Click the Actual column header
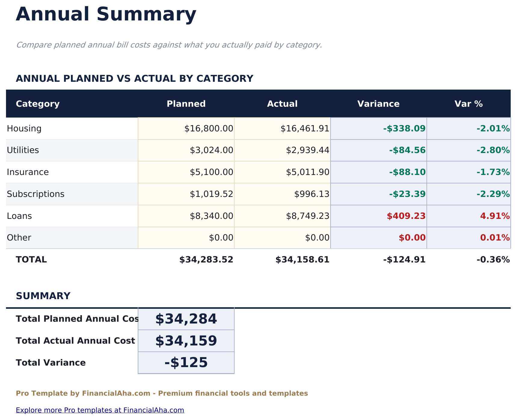 pyautogui.click(x=282, y=104)
